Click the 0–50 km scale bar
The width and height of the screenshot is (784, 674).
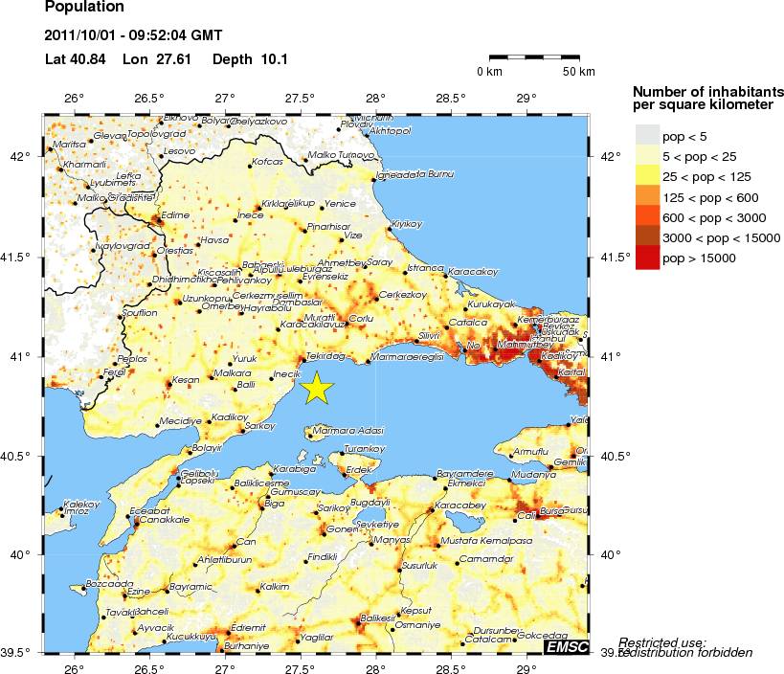pyautogui.click(x=536, y=59)
